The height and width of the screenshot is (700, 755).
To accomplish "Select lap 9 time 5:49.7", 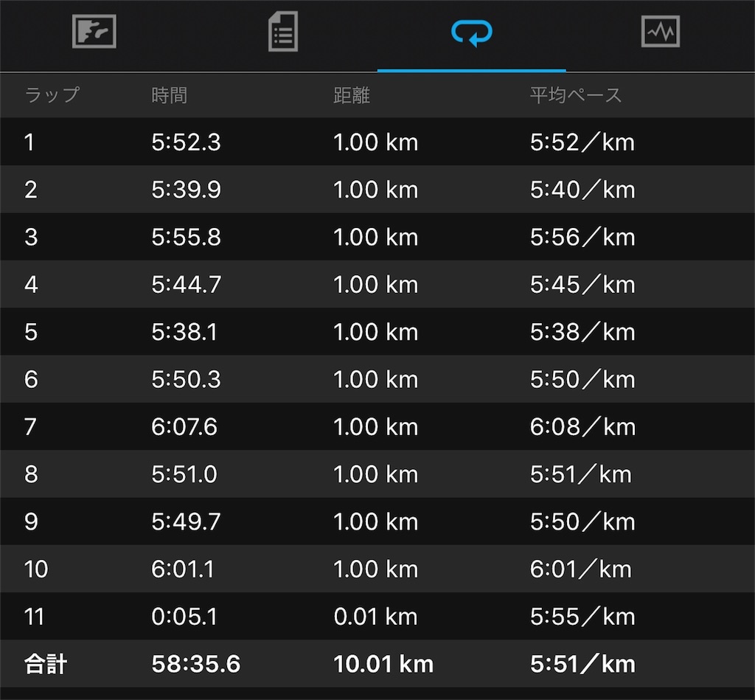I will coord(186,521).
